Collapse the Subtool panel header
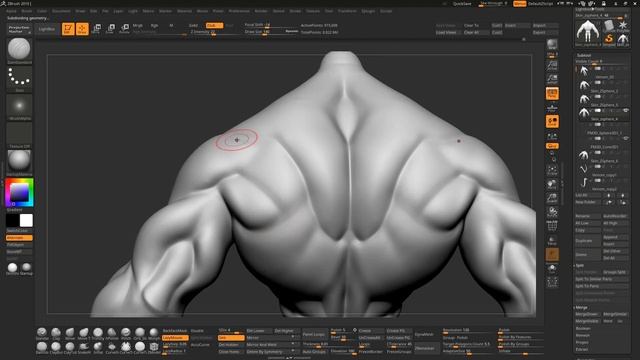The height and width of the screenshot is (360, 640). coord(584,55)
